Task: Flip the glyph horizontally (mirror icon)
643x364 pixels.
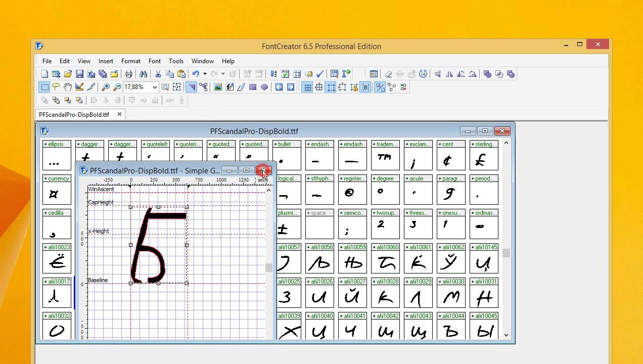Action: 449,74
